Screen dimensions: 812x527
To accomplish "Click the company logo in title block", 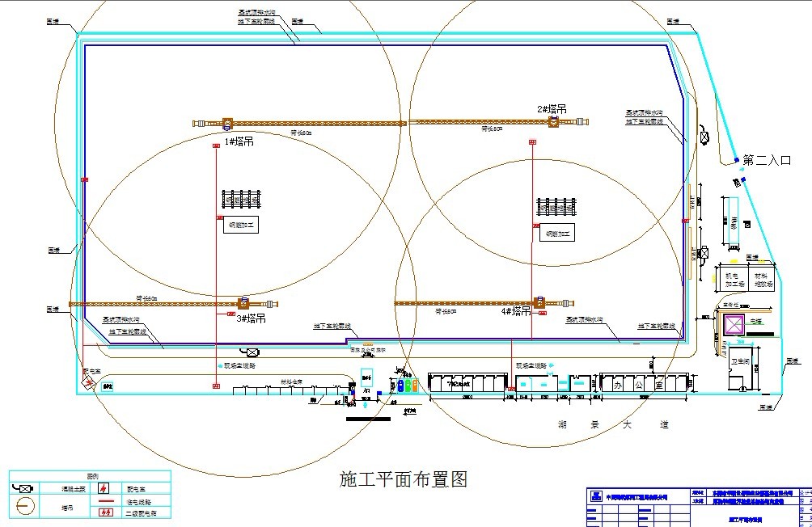I will (x=594, y=496).
